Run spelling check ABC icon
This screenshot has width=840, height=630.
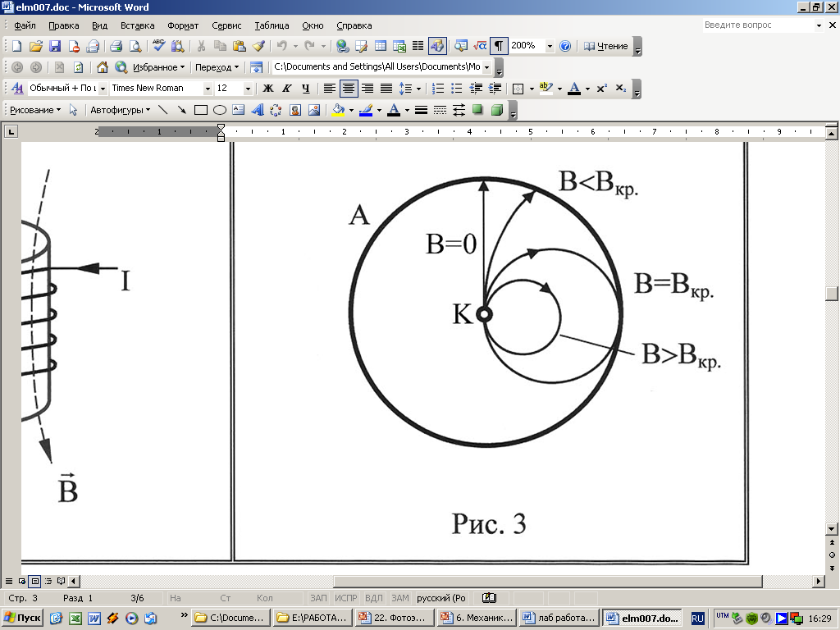click(158, 46)
